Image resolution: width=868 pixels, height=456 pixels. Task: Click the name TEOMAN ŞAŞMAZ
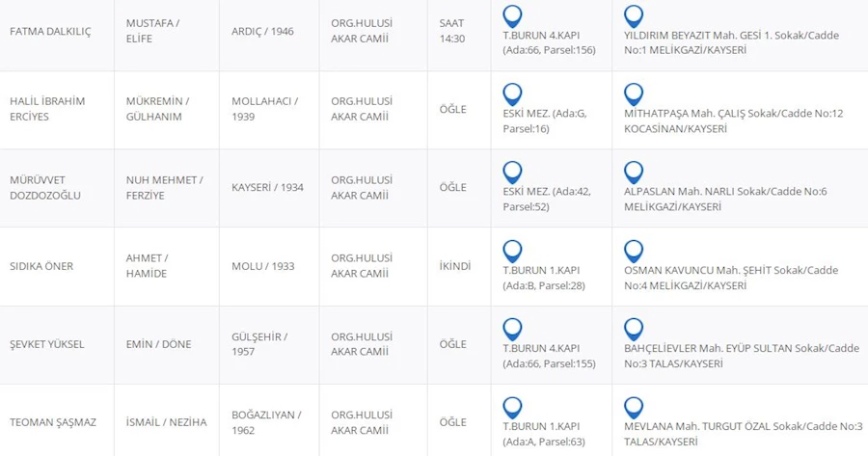51,422
